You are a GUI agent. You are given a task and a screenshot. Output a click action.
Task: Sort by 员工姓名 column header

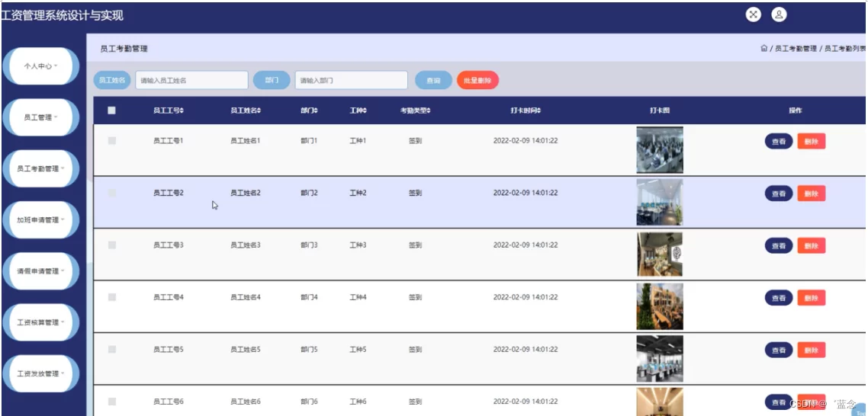(246, 110)
